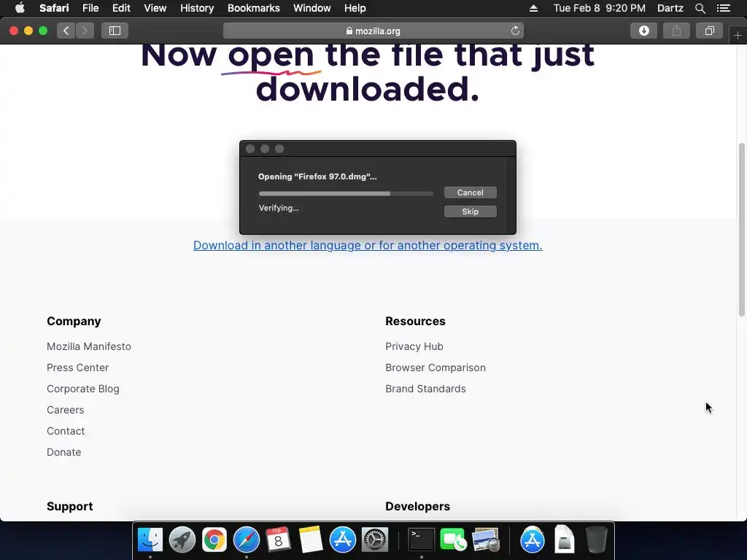Open the Mozilla Manifesto link
The width and height of the screenshot is (747, 560).
[88, 346]
